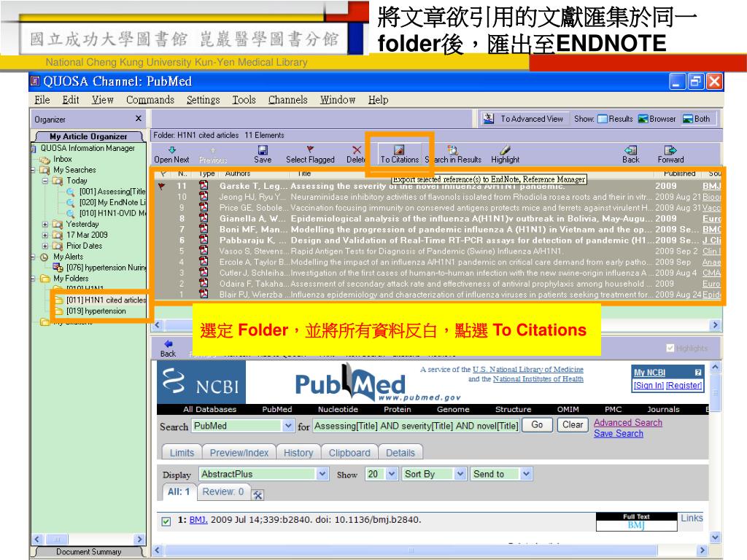Open the Show count dropdown
This screenshot has width=747, height=560.
[x=392, y=474]
